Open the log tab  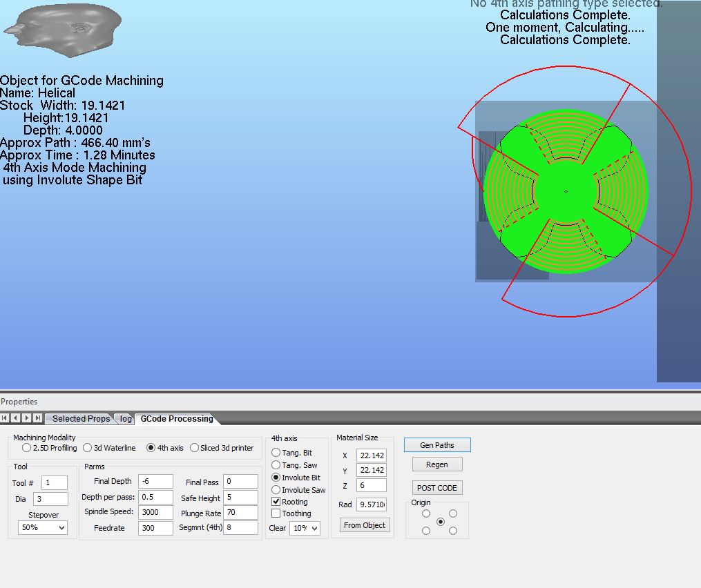126,419
